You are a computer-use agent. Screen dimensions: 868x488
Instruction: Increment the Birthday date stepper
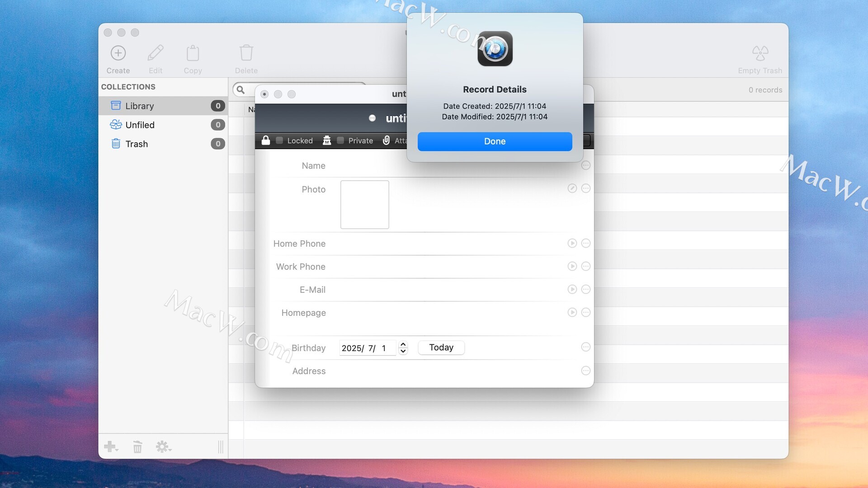click(x=403, y=344)
